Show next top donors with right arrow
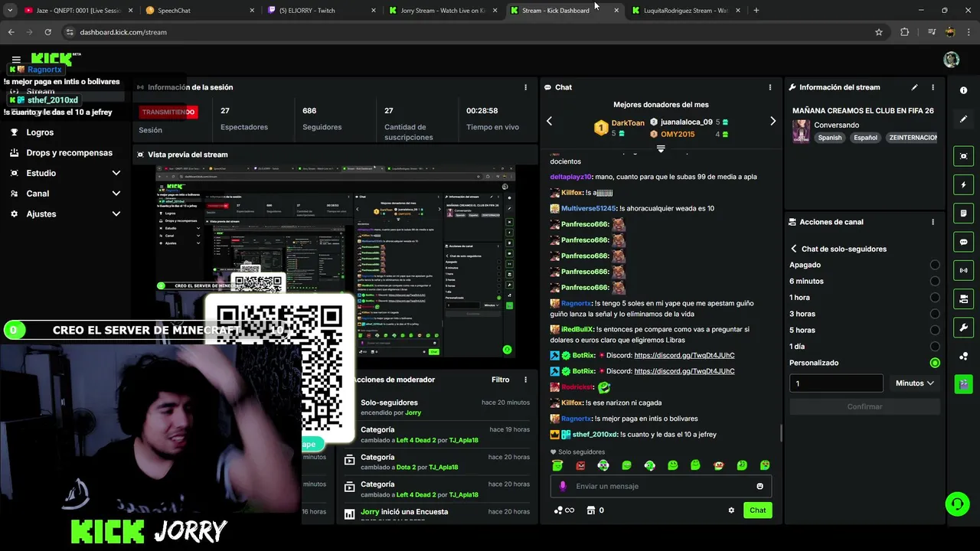Viewport: 980px width, 551px height. [x=773, y=121]
